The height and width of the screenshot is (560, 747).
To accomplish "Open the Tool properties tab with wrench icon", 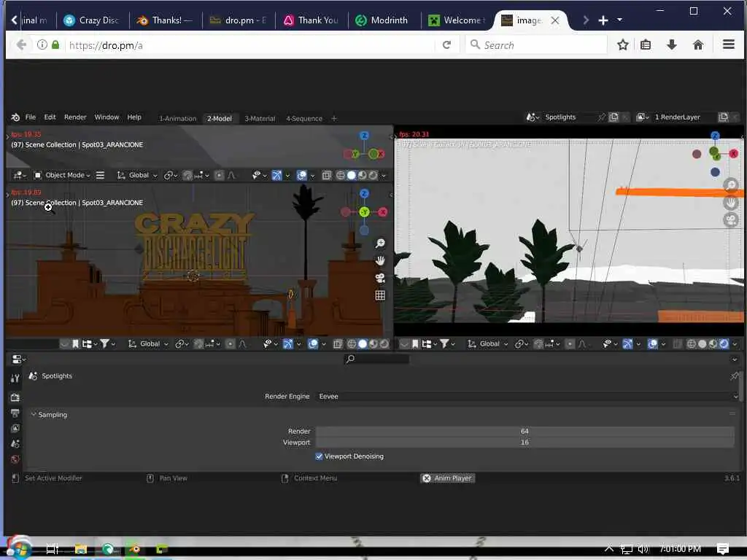I will tap(15, 378).
